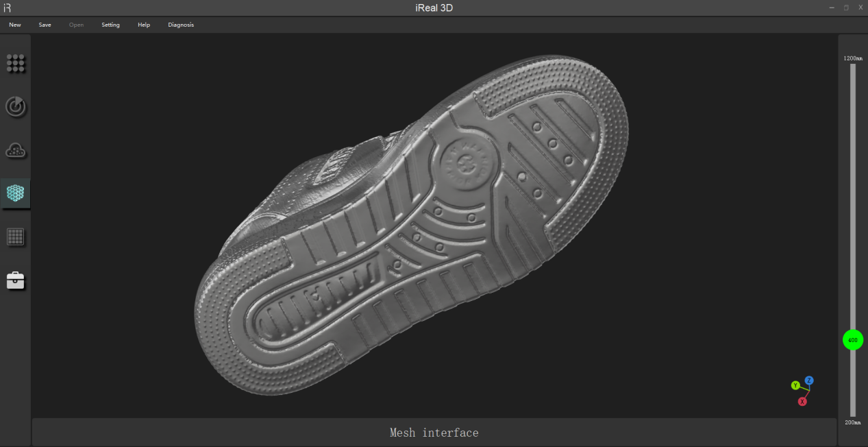868x447 pixels.
Task: Maximize the iReal 3D window
Action: 846,8
